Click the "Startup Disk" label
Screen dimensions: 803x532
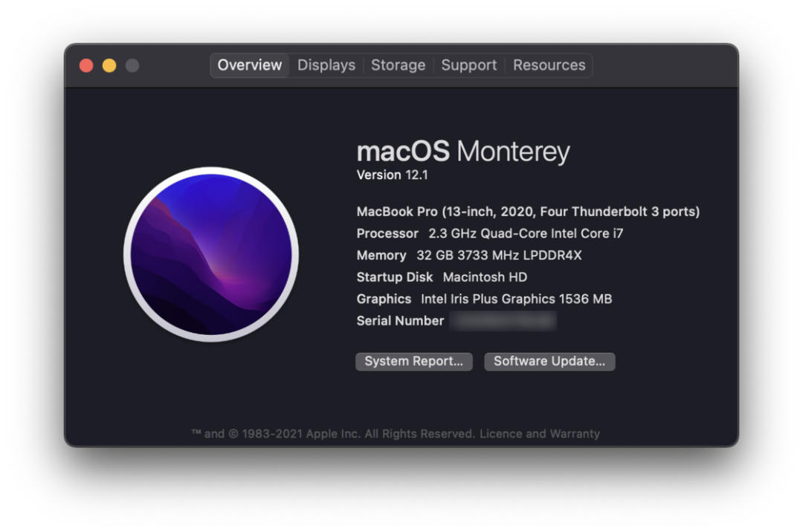coord(394,277)
